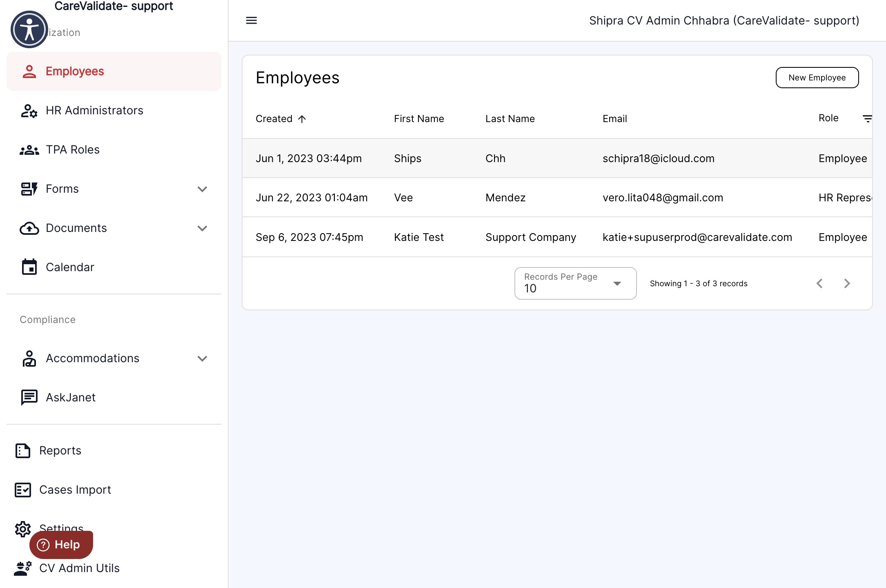Click the Showing 1 - 3 of 3 records text
Viewport: 886px width, 588px height.
click(699, 283)
